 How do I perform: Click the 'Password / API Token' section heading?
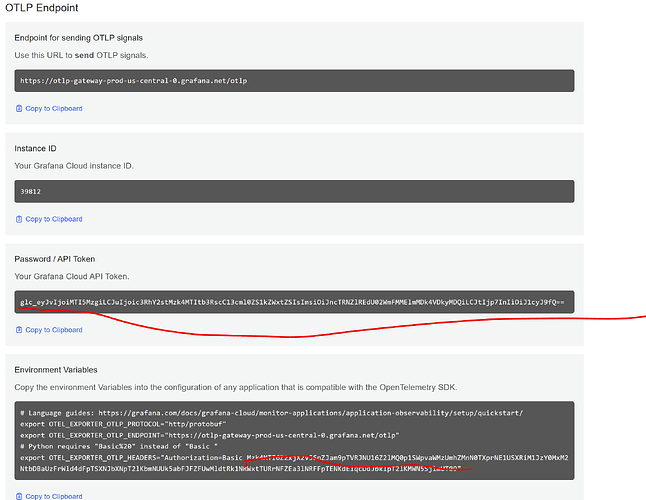(x=55, y=259)
